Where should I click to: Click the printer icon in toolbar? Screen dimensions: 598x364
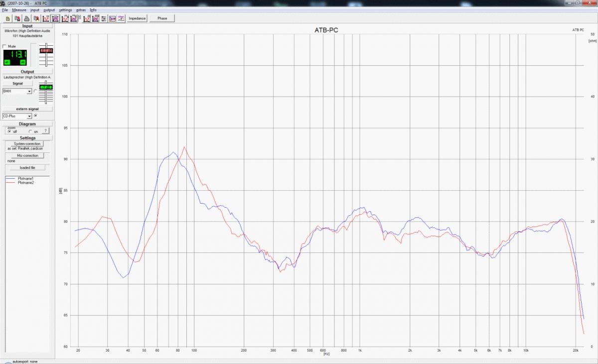tap(26, 18)
